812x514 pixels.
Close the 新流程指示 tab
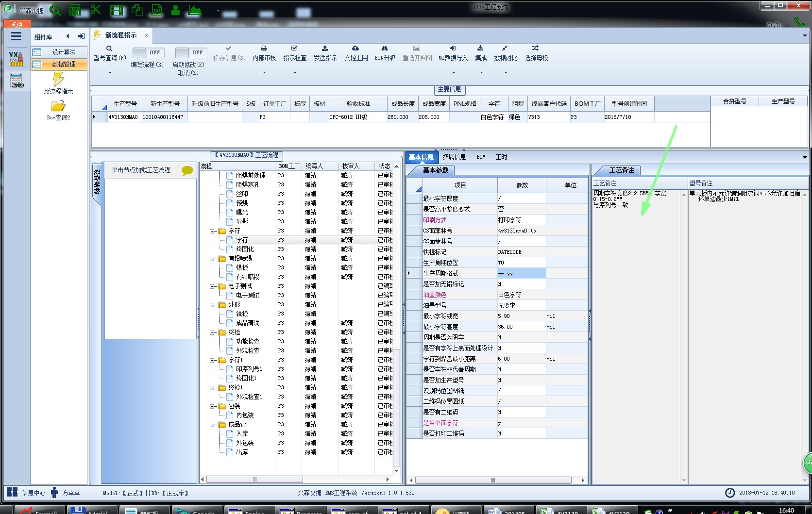[x=146, y=35]
